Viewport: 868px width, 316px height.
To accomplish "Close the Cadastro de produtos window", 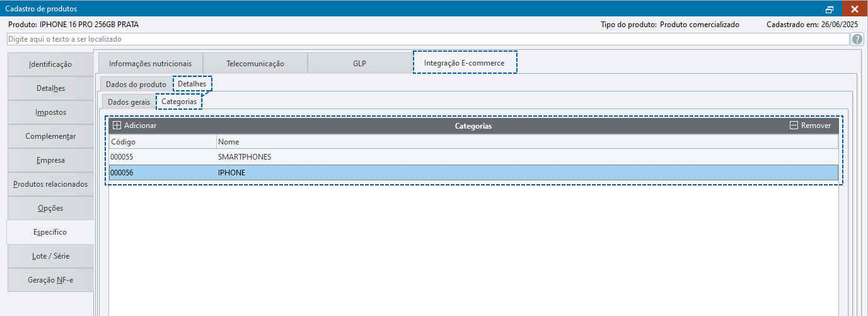I will pyautogui.click(x=854, y=9).
